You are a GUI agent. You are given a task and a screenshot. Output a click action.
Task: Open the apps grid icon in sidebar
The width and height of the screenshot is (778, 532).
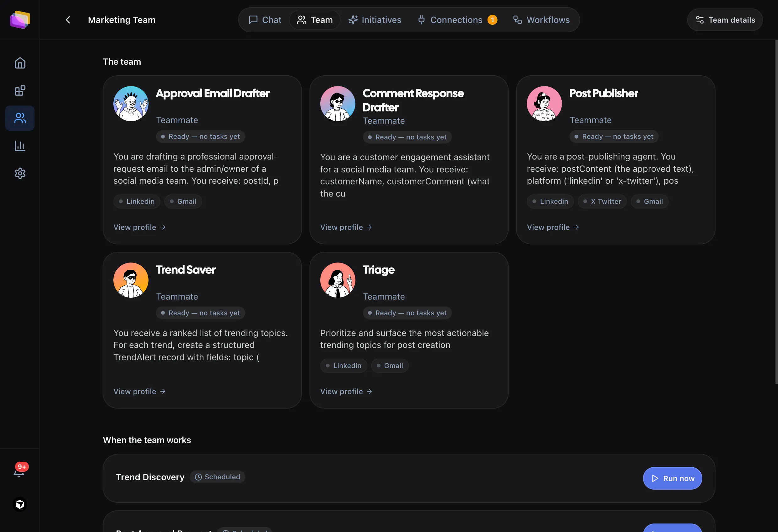pos(20,90)
